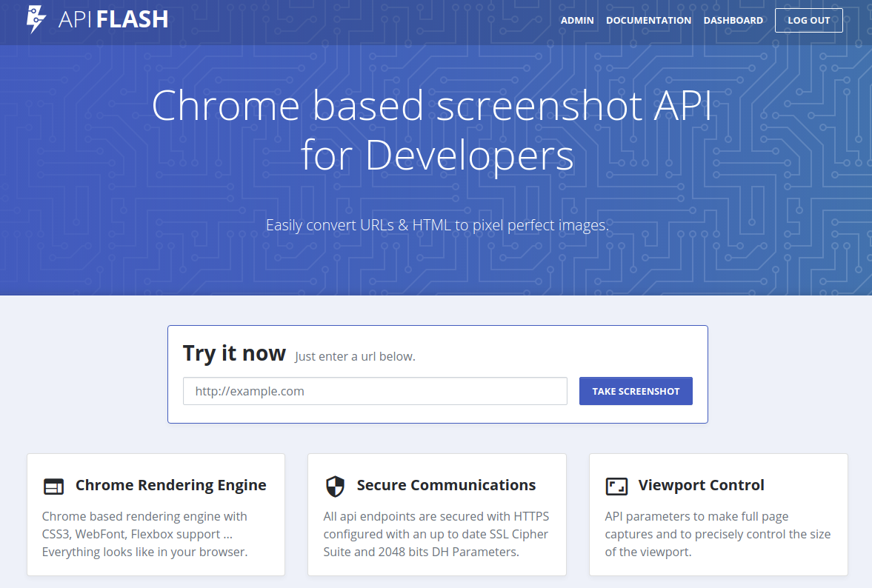Open the ADMIN menu link
This screenshot has height=588, width=872.
click(x=576, y=21)
